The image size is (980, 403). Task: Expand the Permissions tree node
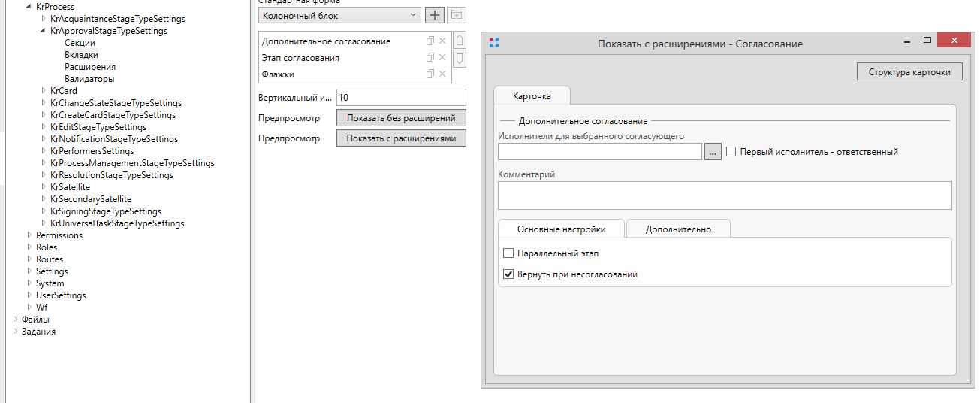coord(29,235)
